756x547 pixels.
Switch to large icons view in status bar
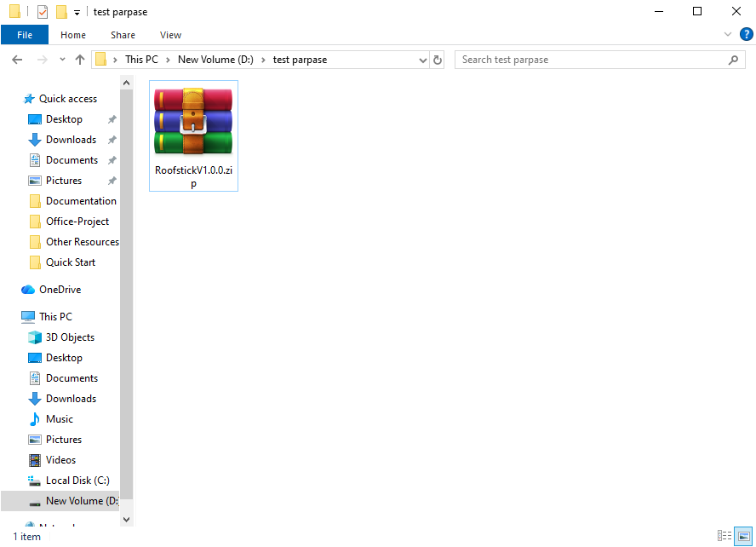point(743,536)
